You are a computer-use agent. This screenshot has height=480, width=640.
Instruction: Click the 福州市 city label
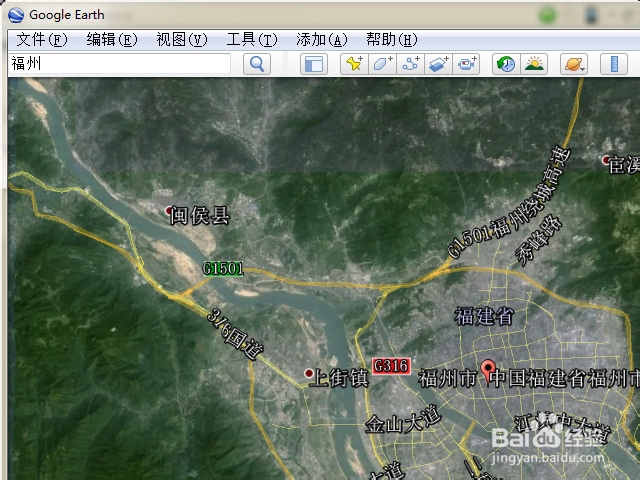(x=448, y=378)
